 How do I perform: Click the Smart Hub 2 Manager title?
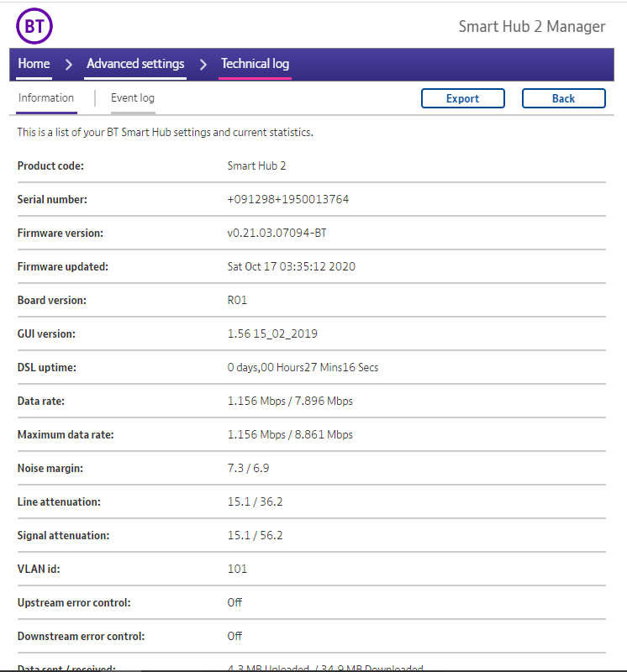click(531, 27)
